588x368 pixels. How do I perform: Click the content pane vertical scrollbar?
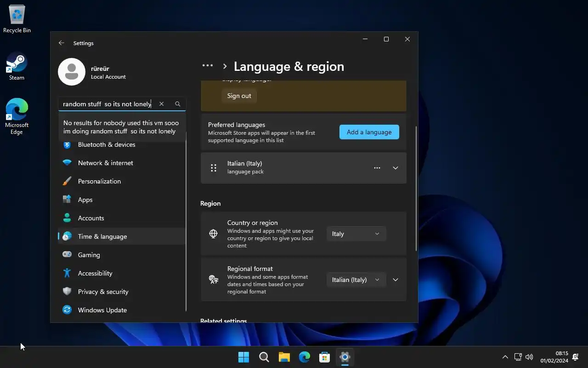click(x=416, y=189)
